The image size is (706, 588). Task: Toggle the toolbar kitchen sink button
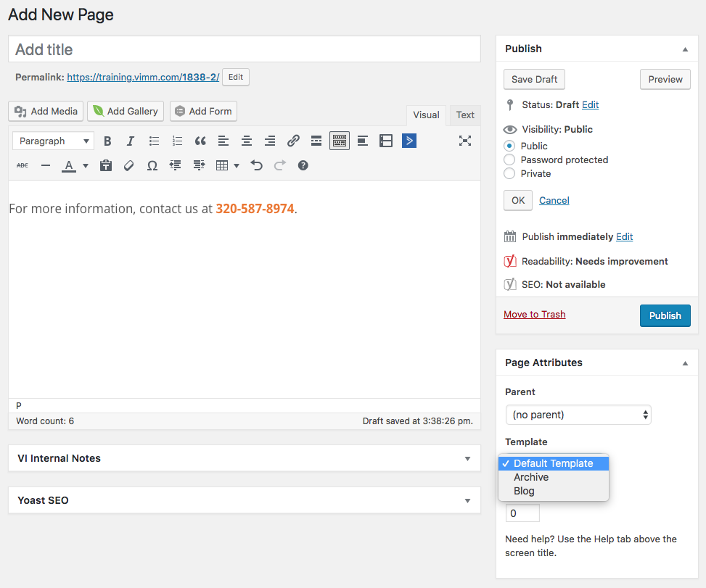pyautogui.click(x=340, y=141)
